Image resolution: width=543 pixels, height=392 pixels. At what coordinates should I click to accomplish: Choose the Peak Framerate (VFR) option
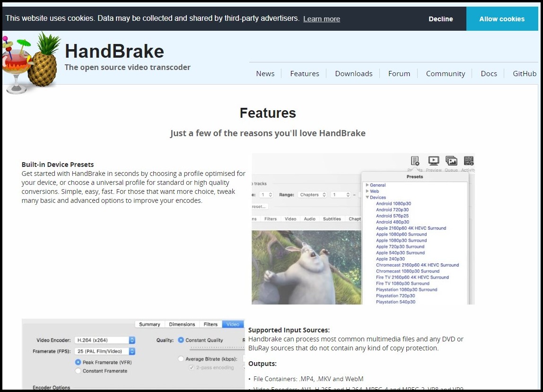(x=78, y=362)
